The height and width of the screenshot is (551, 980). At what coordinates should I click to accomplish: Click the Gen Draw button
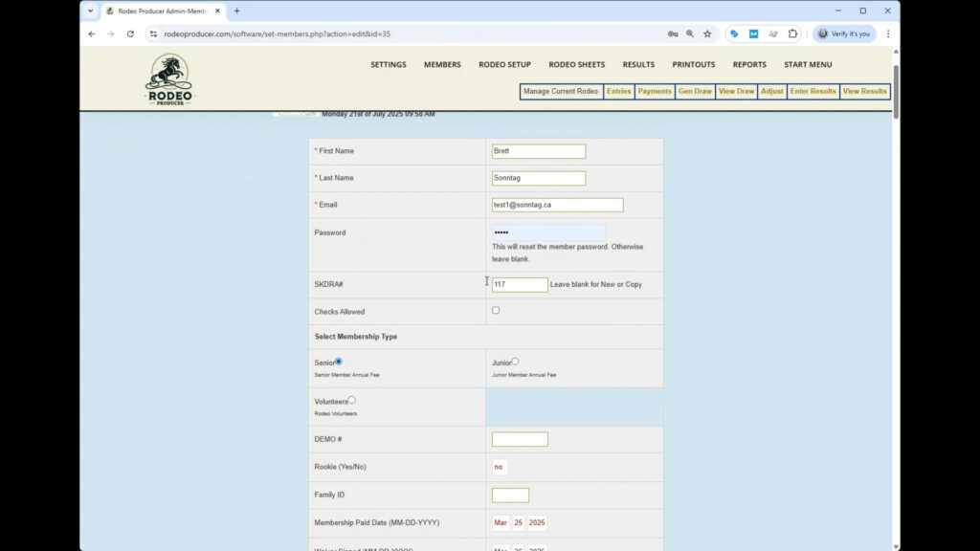pyautogui.click(x=695, y=92)
